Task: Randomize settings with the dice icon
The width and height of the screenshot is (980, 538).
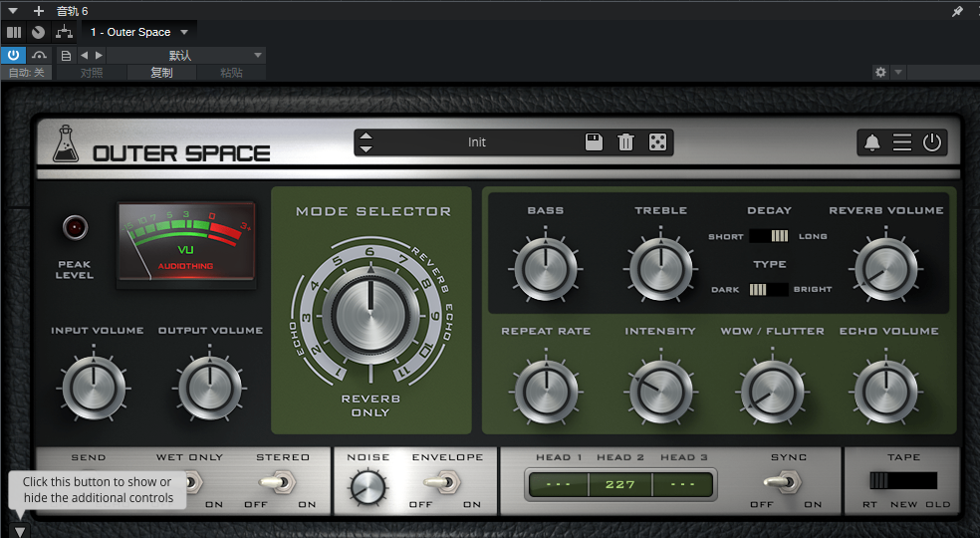Action: (657, 142)
